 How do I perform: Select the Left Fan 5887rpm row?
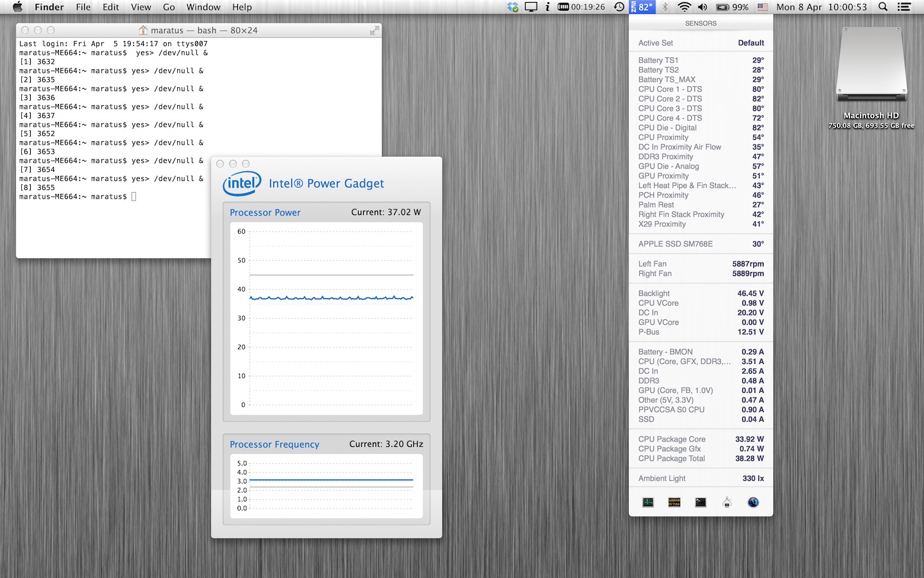(701, 264)
